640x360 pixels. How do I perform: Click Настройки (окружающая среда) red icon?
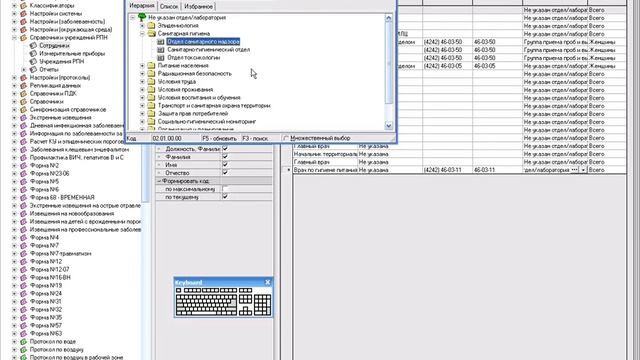tap(24, 29)
